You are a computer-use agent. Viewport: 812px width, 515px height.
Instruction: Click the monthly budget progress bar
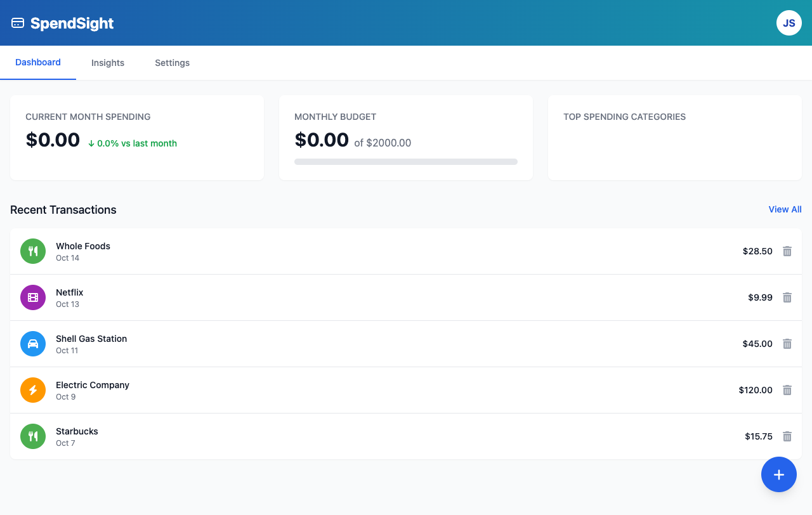[406, 161]
